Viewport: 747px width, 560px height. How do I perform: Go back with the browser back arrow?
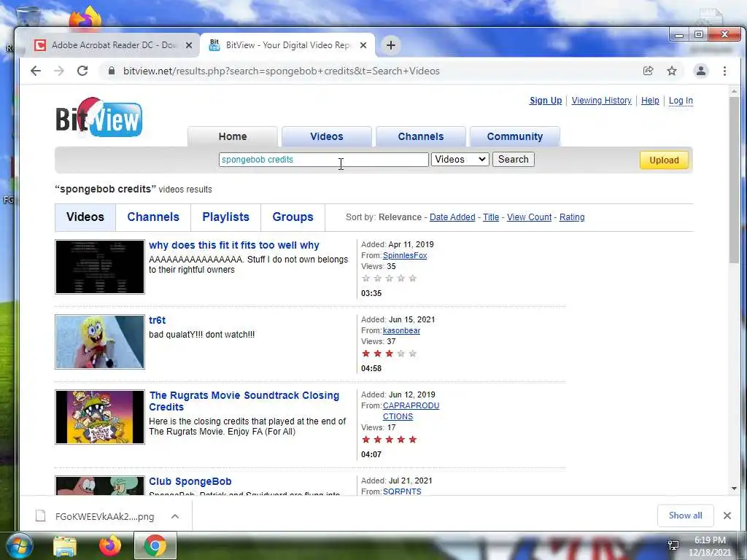point(36,71)
